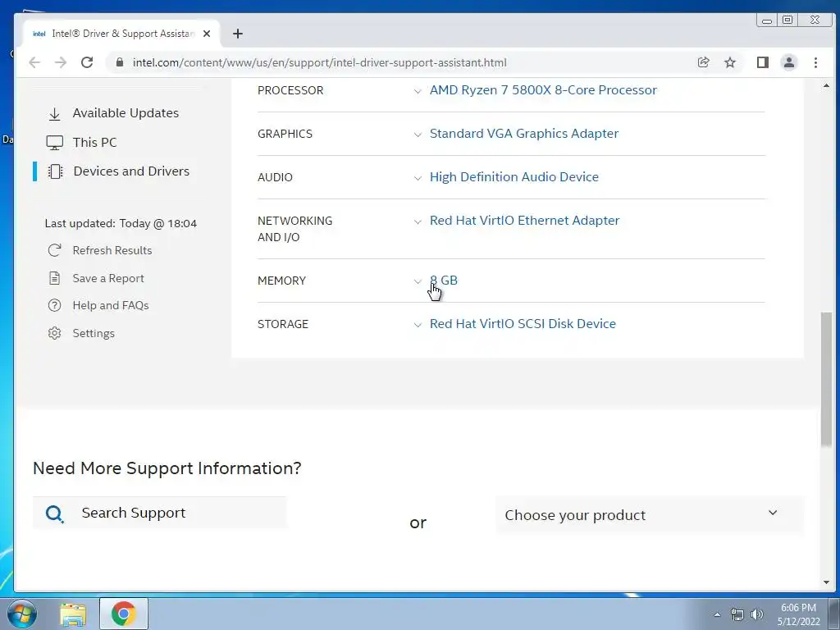Click the document icon beside Save a Report
The width and height of the screenshot is (840, 630).
(55, 278)
